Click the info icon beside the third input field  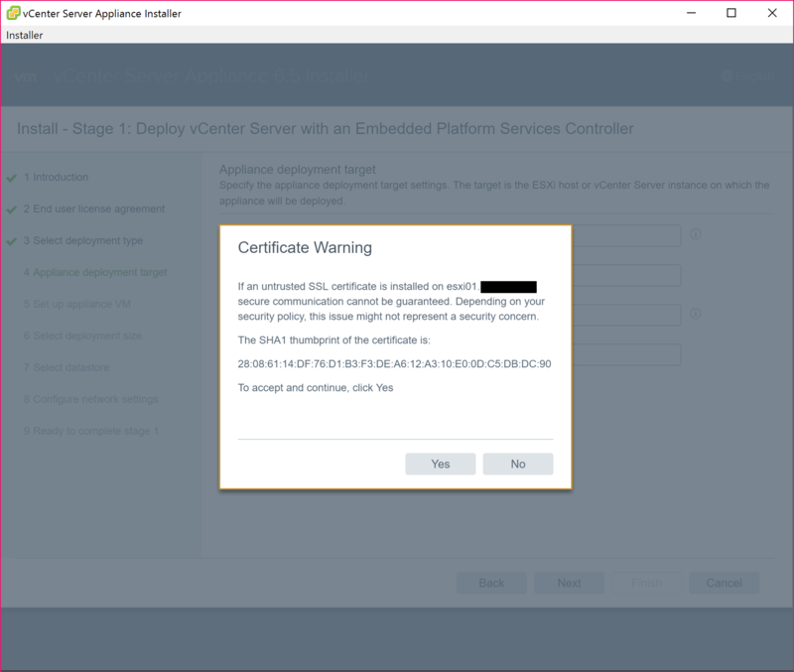(x=696, y=314)
